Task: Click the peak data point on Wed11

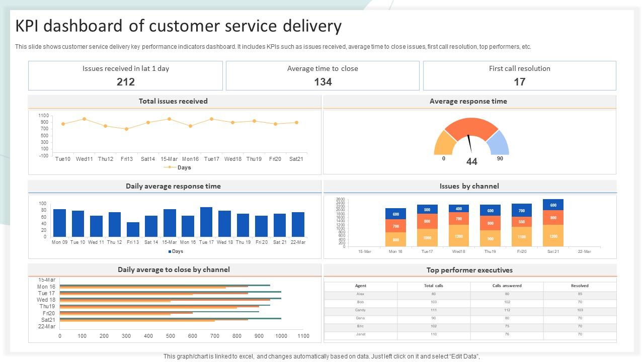Action: [x=84, y=119]
